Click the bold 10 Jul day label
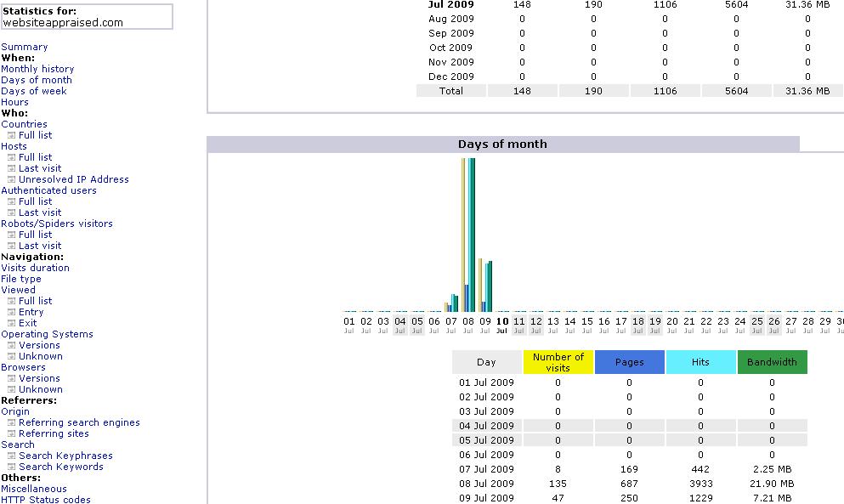844x504 pixels. point(502,324)
